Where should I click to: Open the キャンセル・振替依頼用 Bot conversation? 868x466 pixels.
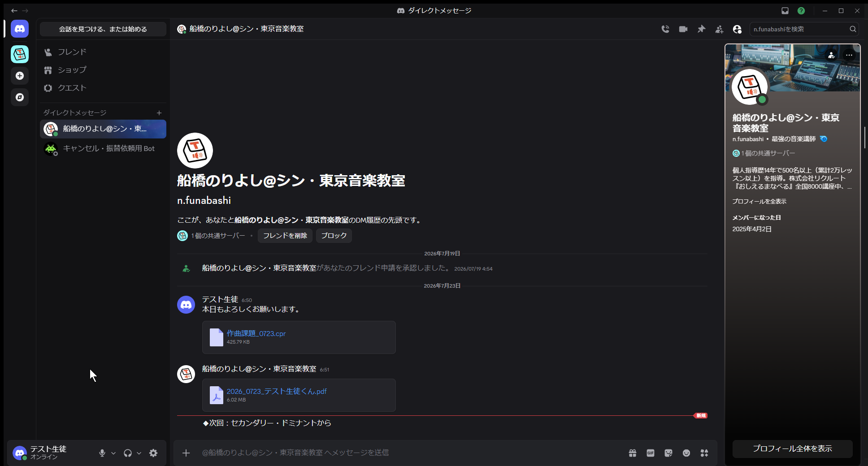point(103,148)
